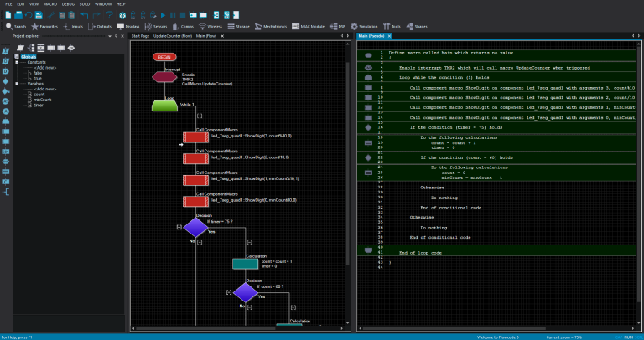Click the Undo arrow icon
The image size is (644, 340).
84,15
